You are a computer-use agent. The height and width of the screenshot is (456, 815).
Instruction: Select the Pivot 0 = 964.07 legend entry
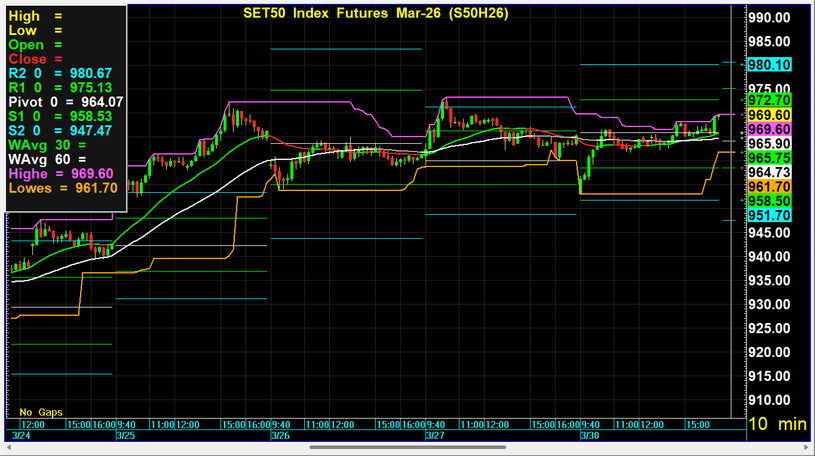[x=66, y=101]
